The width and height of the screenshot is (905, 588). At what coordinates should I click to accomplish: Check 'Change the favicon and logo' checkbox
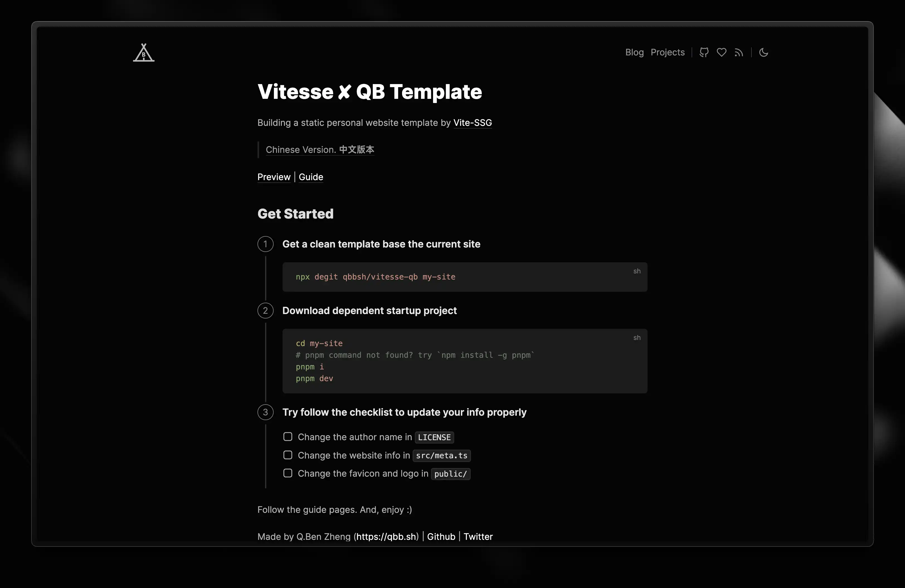coord(288,473)
